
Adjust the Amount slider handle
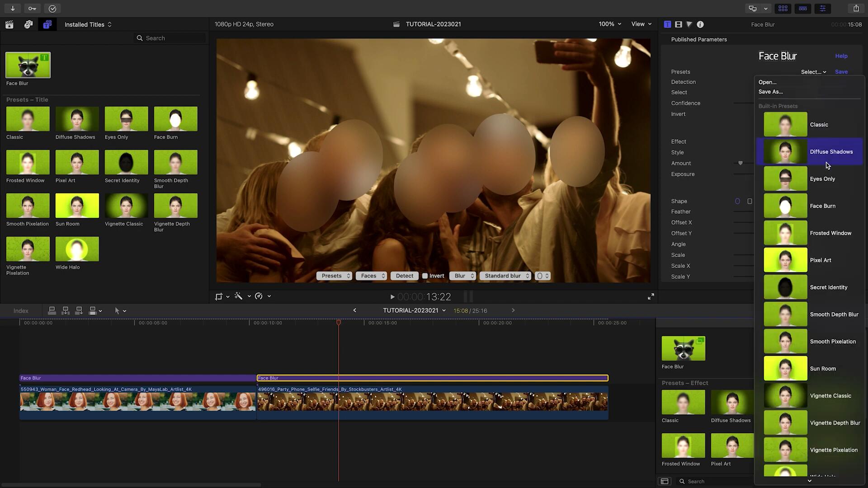click(740, 163)
